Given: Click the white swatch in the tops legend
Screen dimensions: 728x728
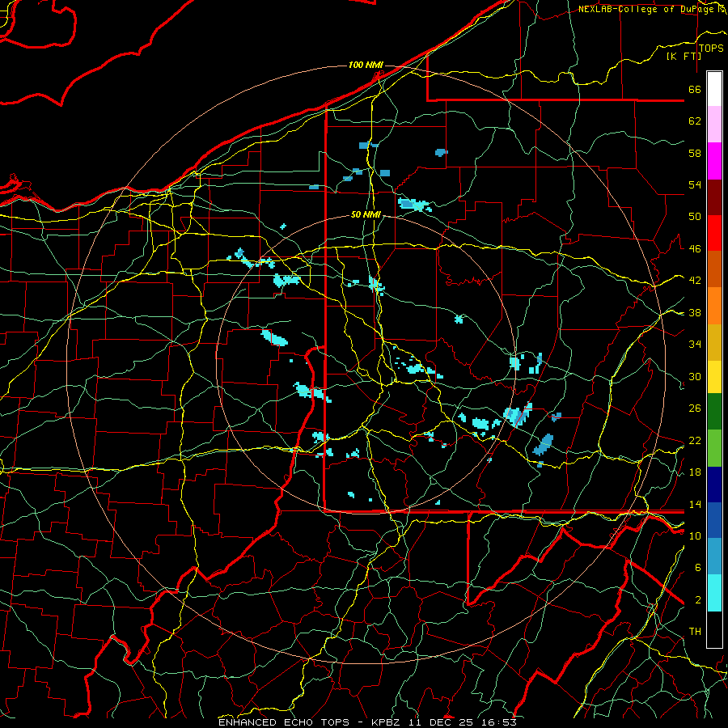Looking at the screenshot, I should [714, 89].
